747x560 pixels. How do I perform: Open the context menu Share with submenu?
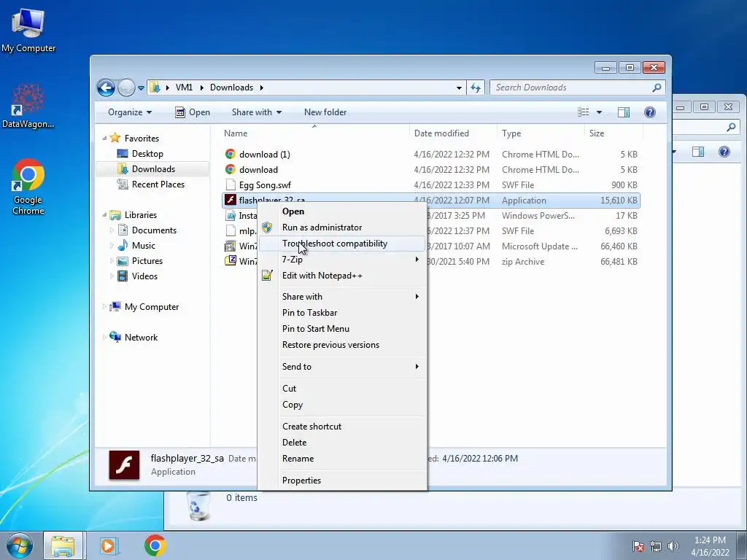tap(342, 297)
